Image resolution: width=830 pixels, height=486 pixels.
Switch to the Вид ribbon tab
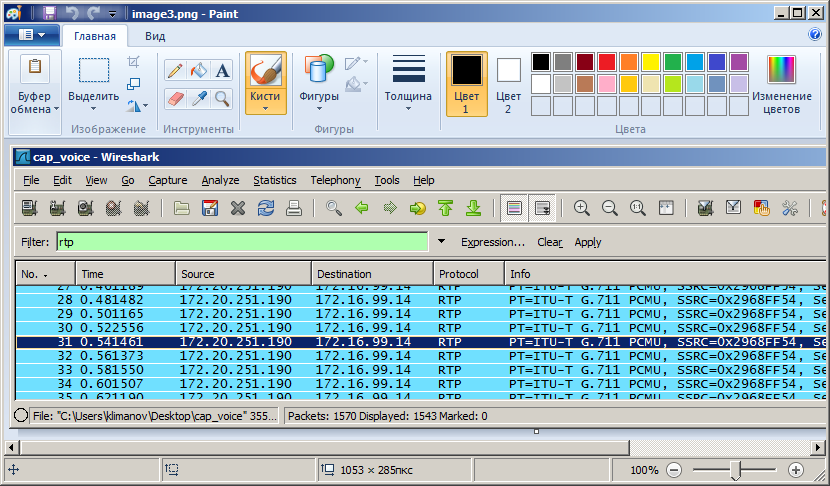[x=155, y=36]
